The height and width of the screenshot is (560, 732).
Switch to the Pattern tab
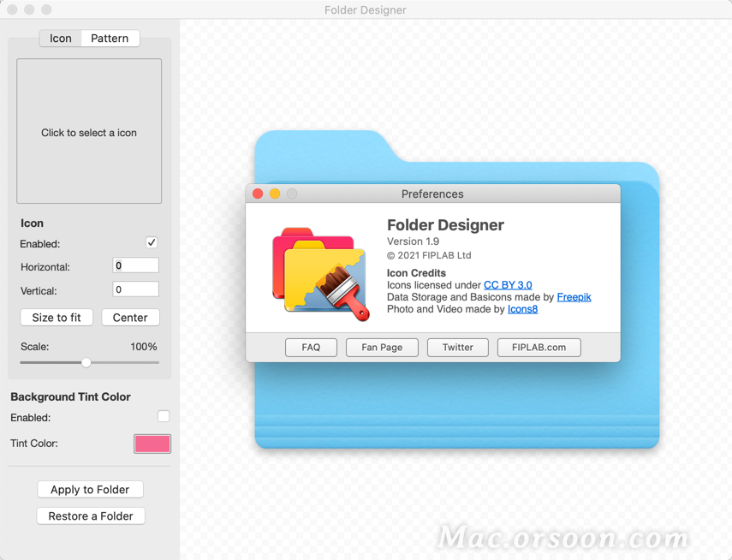point(110,38)
